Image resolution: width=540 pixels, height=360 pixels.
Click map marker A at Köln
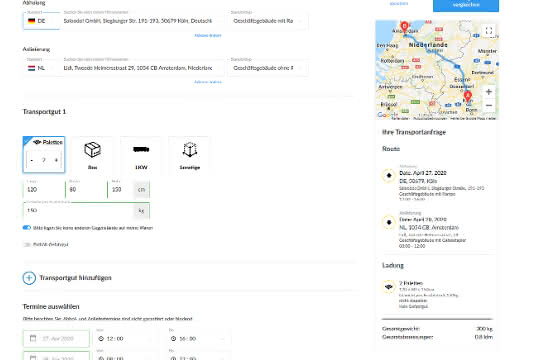468,96
